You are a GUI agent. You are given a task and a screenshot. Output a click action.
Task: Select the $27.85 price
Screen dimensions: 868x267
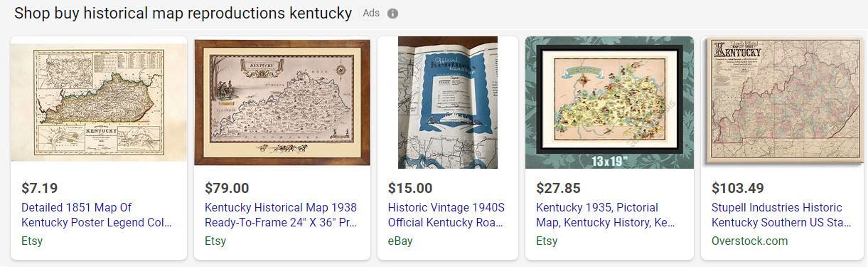coord(558,189)
